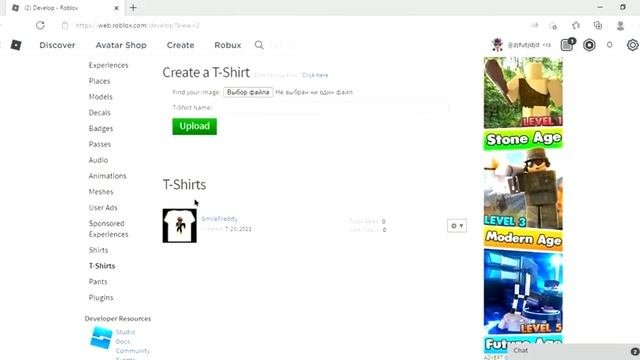Open browser collections icon
Image resolution: width=640 pixels, height=360 pixels.
[x=598, y=25]
